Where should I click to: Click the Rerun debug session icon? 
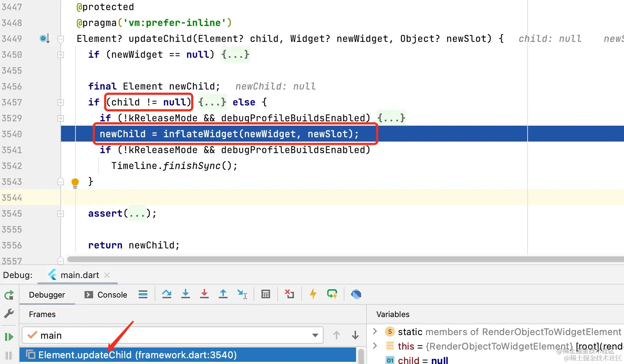9,295
